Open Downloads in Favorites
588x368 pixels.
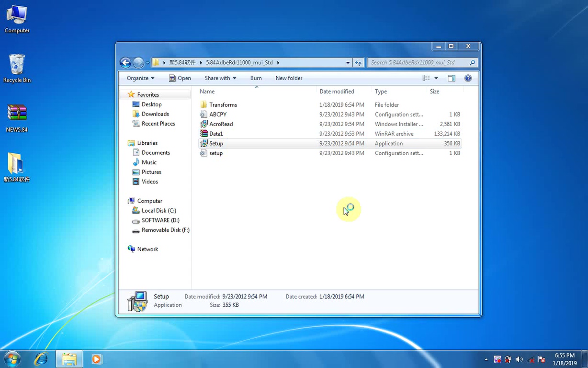pyautogui.click(x=155, y=114)
